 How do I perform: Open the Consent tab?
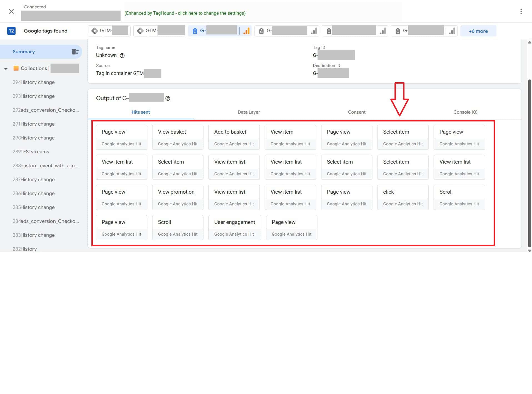coord(356,112)
